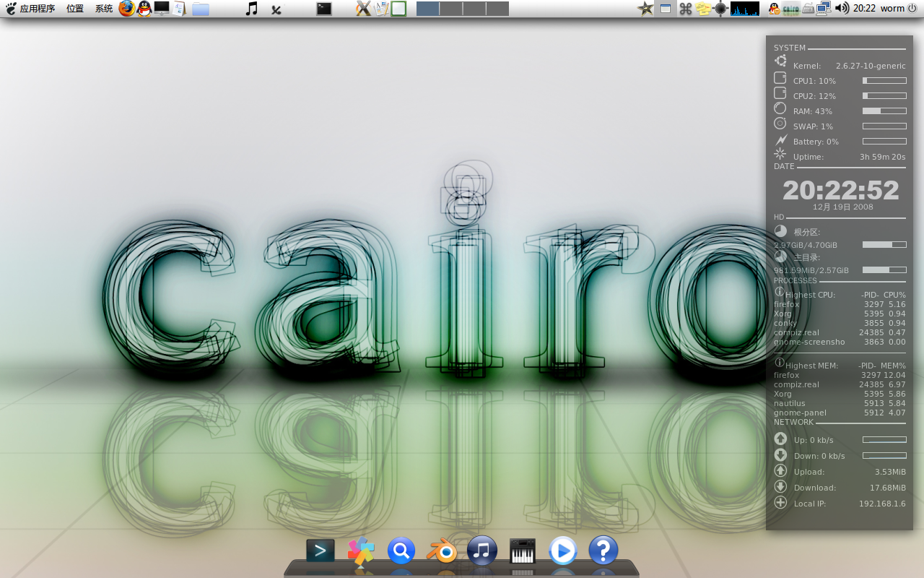924x578 pixels.
Task: Open the notepad and pencil launcher
Action: click(381, 9)
